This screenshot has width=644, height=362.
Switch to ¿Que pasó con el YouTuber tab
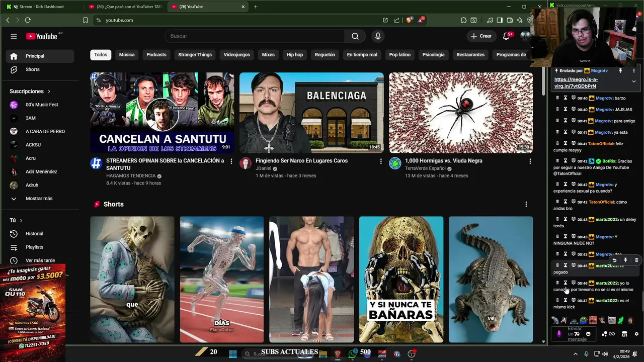click(x=125, y=7)
